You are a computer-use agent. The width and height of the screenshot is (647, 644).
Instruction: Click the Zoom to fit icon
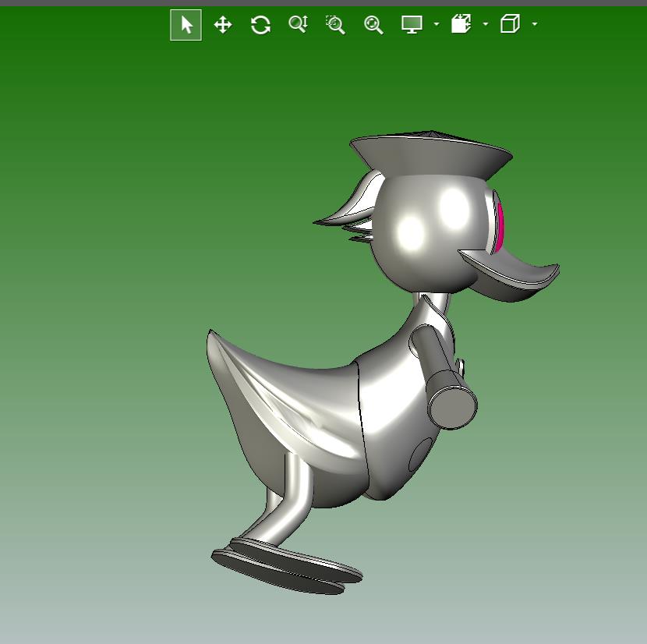coord(373,25)
